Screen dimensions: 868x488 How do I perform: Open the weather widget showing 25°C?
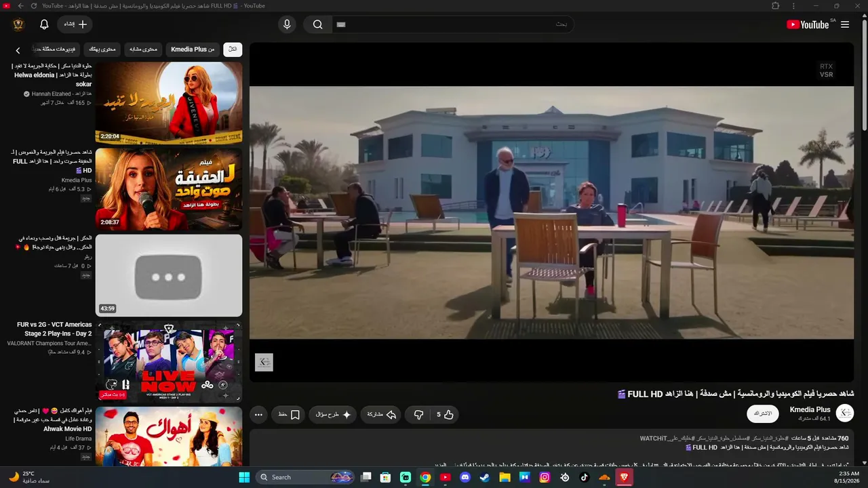click(30, 477)
